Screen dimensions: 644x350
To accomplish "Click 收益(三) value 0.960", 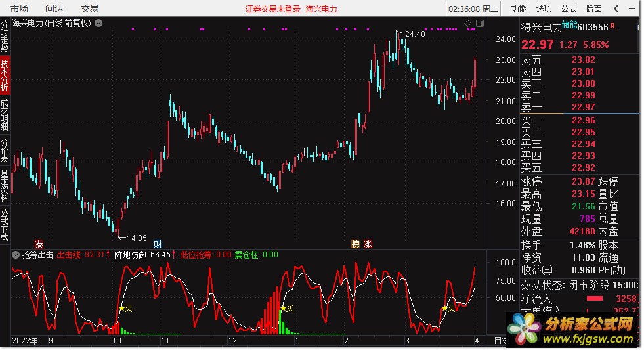I will point(583,270).
